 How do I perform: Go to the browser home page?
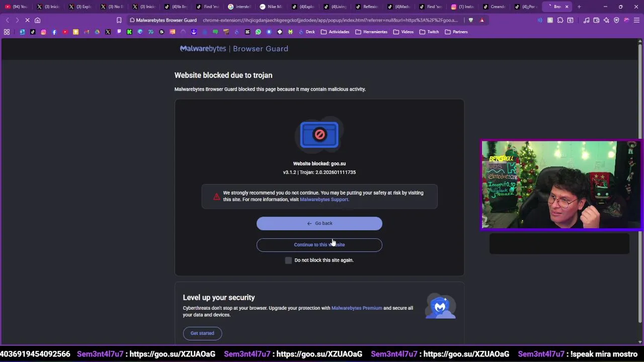point(37,20)
